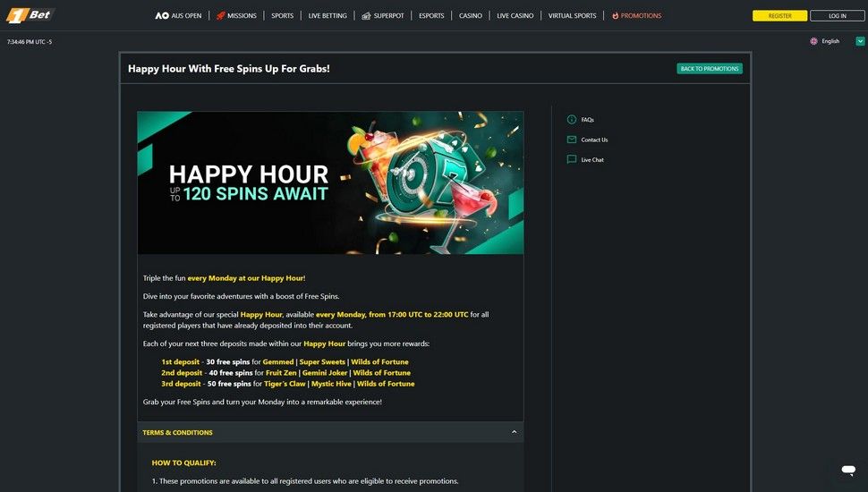Open the Live Chat link
Viewport: 868px width, 492px height.
click(x=592, y=160)
